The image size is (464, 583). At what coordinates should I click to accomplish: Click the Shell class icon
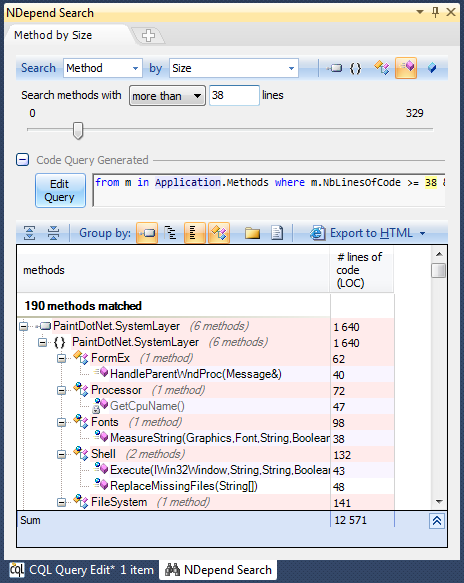point(81,454)
